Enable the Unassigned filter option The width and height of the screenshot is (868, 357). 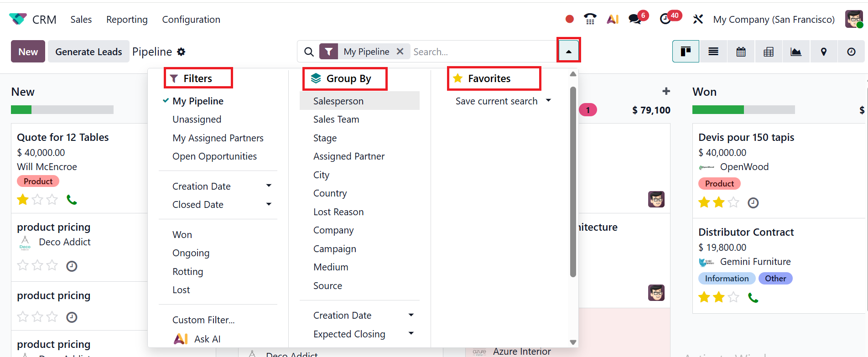[197, 119]
